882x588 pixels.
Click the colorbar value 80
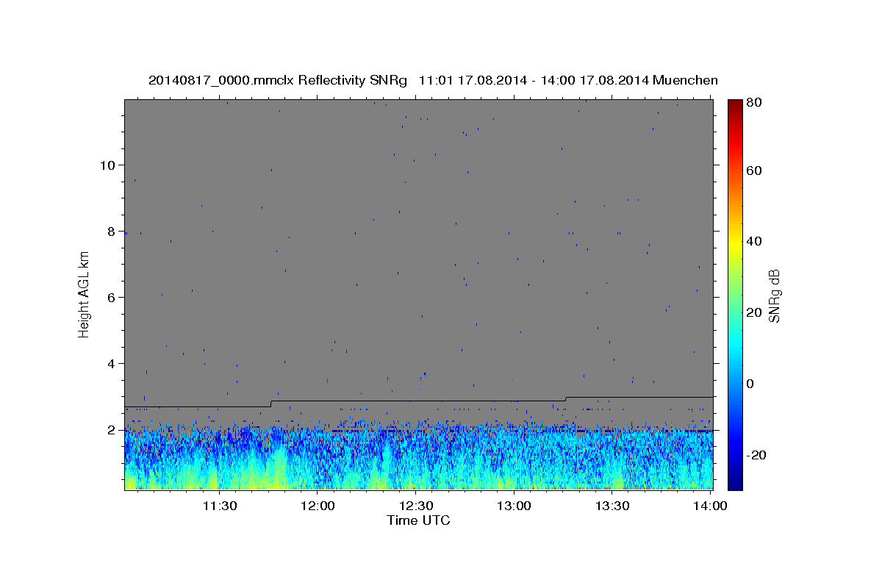point(756,102)
